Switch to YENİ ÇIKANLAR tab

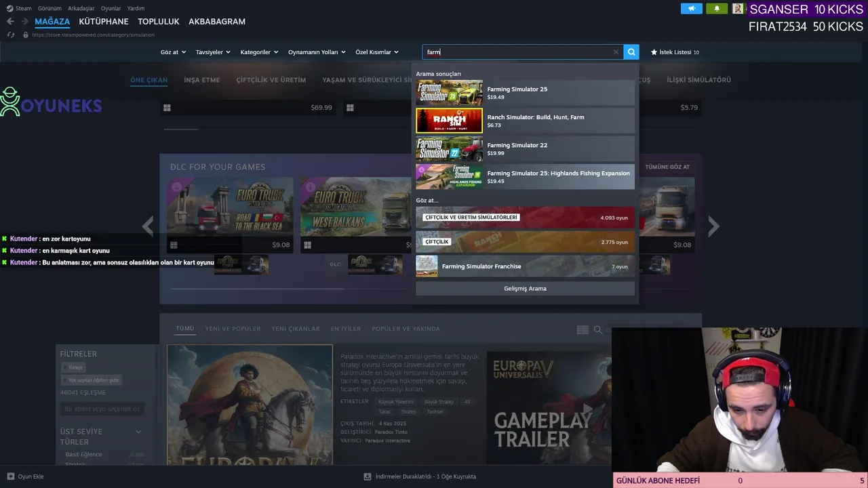296,329
